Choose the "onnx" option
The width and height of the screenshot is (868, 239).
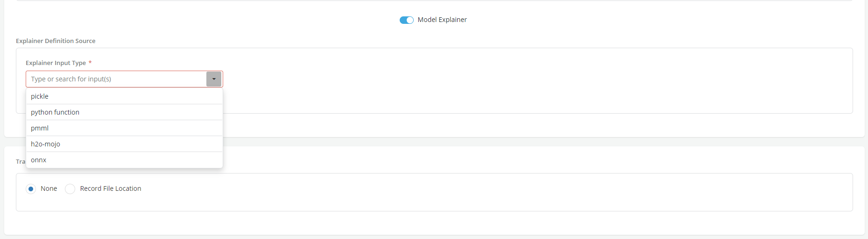39,160
